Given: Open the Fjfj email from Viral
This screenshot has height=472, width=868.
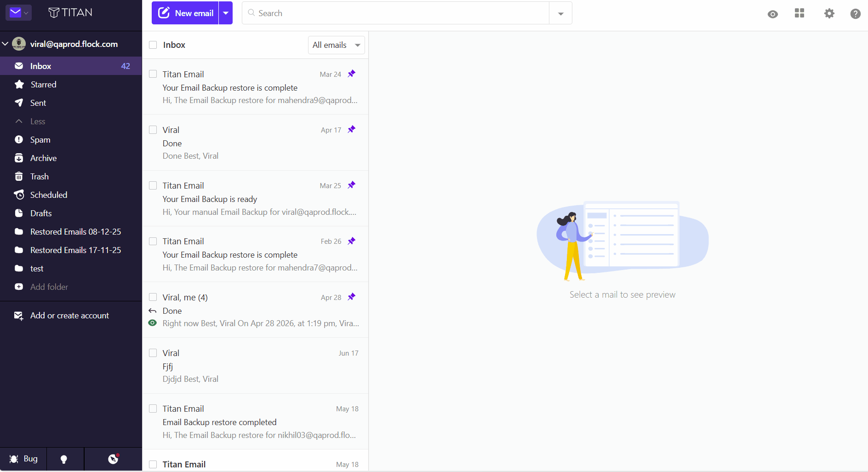Looking at the screenshot, I should (256, 366).
